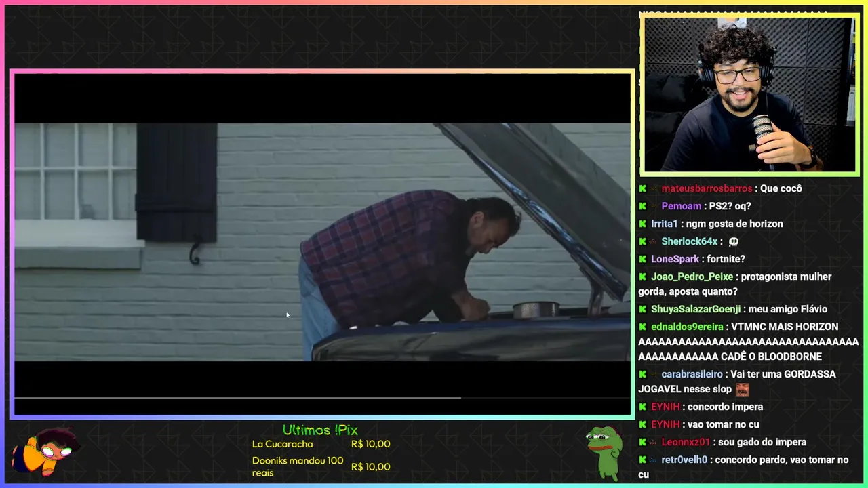Select ednaldos9ereira username in chat
The height and width of the screenshot is (488, 868).
pos(687,327)
